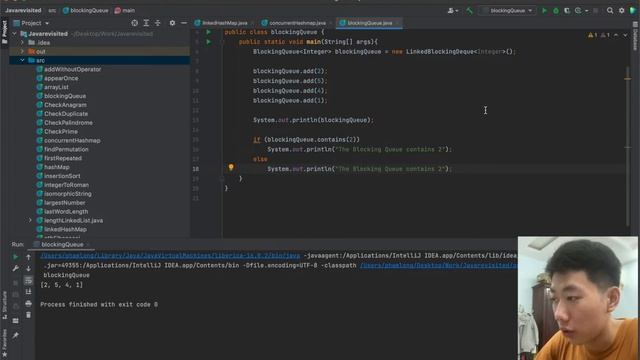Open Search Everywhere magnifier icon
The width and height of the screenshot is (640, 360).
[x=610, y=11]
